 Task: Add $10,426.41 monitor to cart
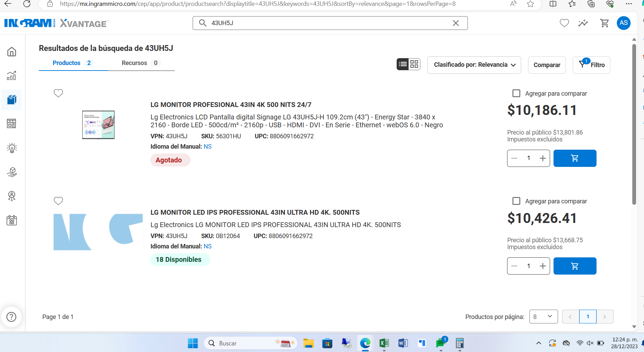click(575, 266)
